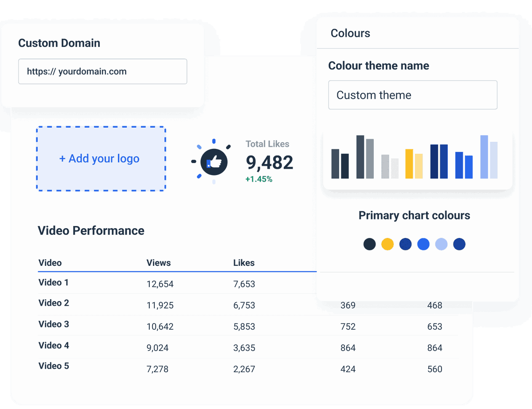Sort by the Views column header
The height and width of the screenshot is (409, 532).
pyautogui.click(x=158, y=263)
